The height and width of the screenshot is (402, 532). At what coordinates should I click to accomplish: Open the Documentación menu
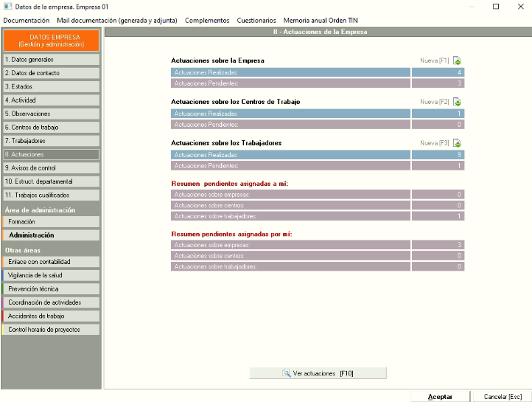point(27,20)
